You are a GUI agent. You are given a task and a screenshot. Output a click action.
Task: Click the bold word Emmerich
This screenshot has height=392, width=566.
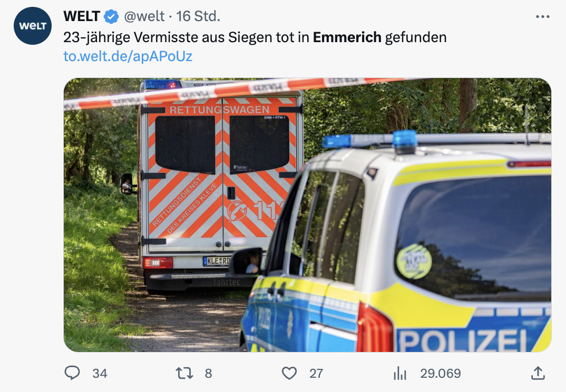[x=347, y=37]
